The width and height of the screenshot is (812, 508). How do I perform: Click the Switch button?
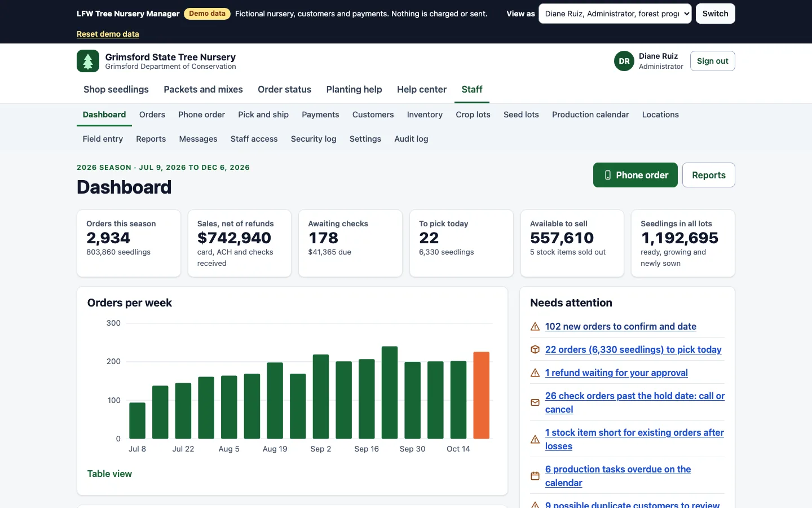(716, 14)
